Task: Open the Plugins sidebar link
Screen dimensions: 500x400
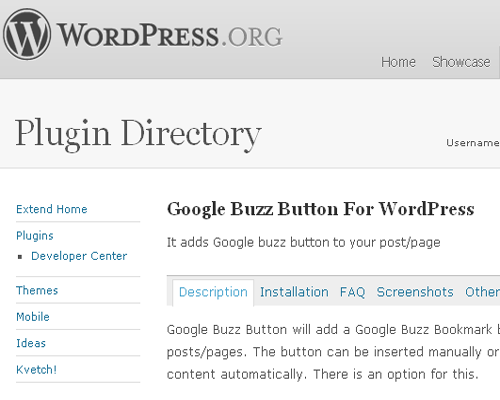Action: (x=35, y=236)
